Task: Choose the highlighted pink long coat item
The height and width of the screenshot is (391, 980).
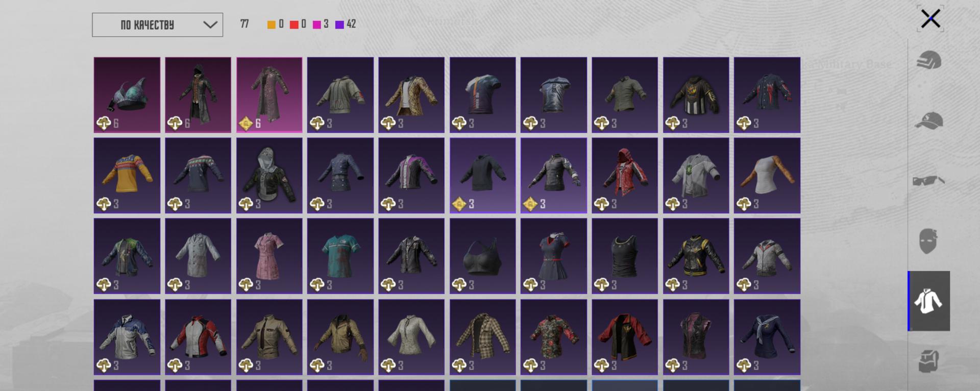Action: coord(269,95)
